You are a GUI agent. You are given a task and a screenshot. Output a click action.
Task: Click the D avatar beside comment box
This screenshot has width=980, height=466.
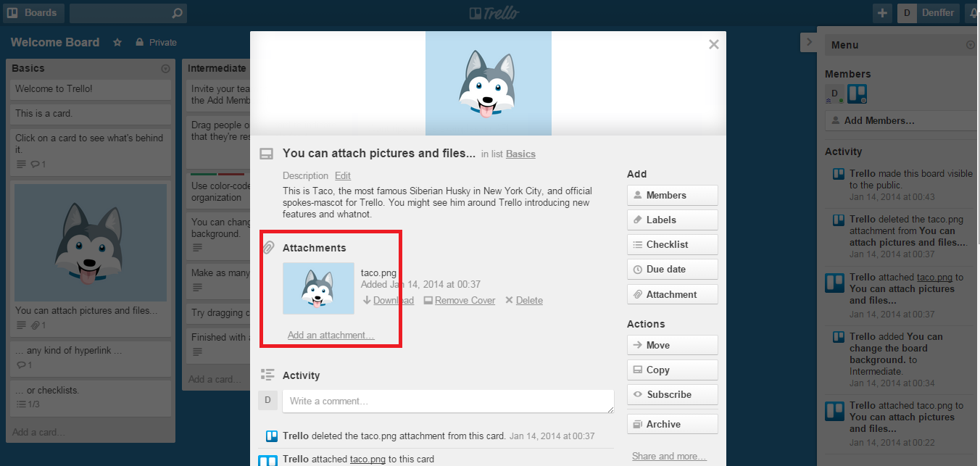[267, 400]
